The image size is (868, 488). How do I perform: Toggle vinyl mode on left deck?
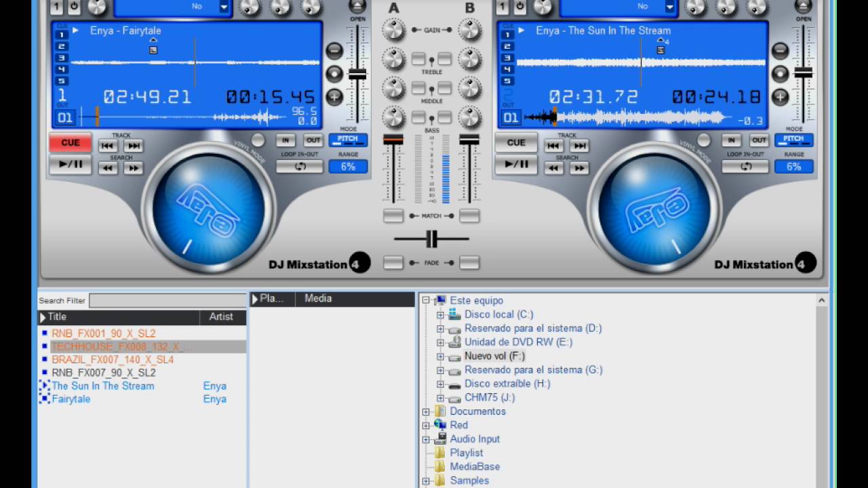258,140
